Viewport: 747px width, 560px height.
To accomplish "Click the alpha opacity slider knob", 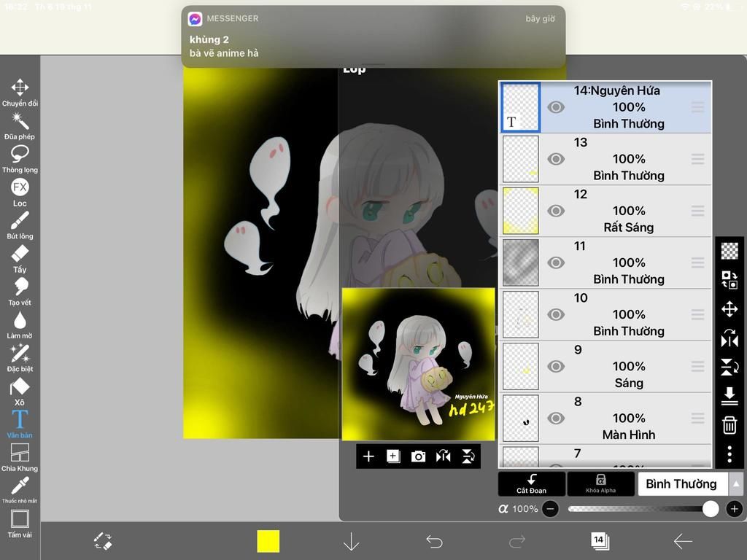I will point(711,508).
